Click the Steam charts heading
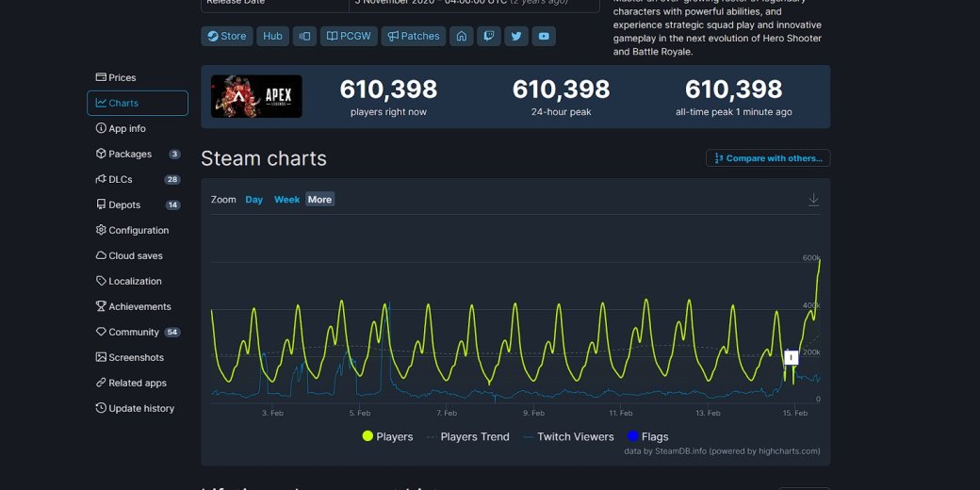980x490 pixels. [264, 158]
